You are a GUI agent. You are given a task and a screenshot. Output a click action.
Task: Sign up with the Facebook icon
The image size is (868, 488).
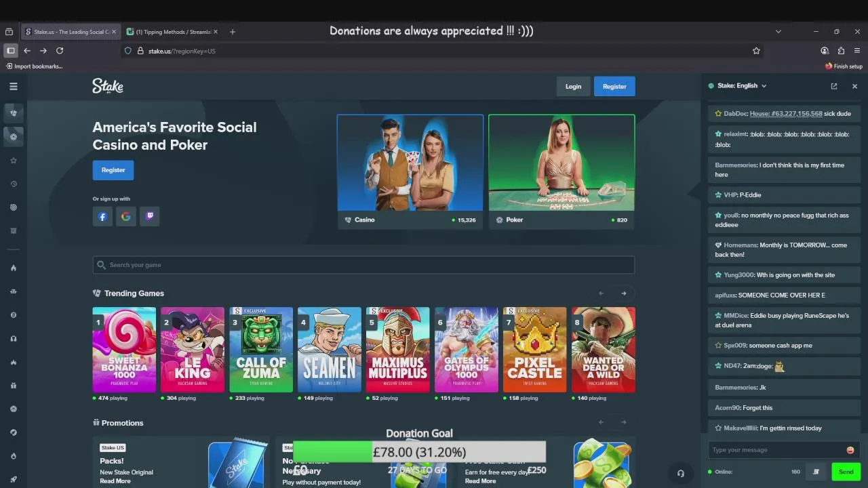tap(102, 217)
